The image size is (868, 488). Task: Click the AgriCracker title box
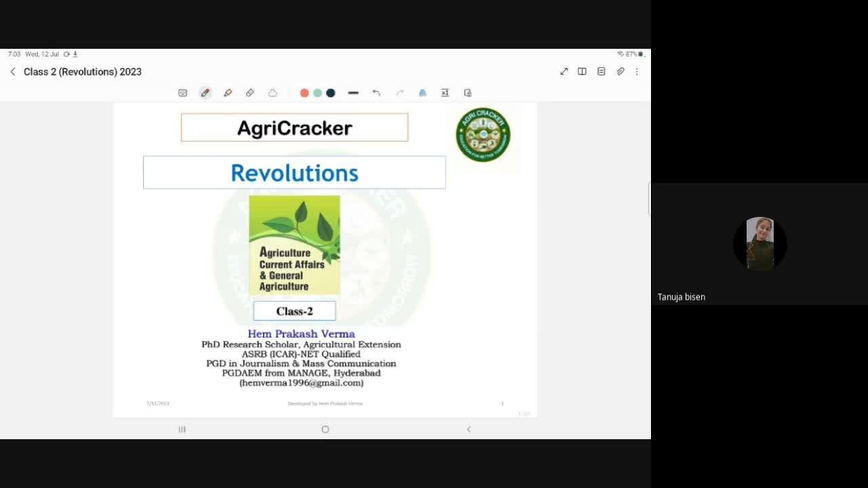pos(294,127)
